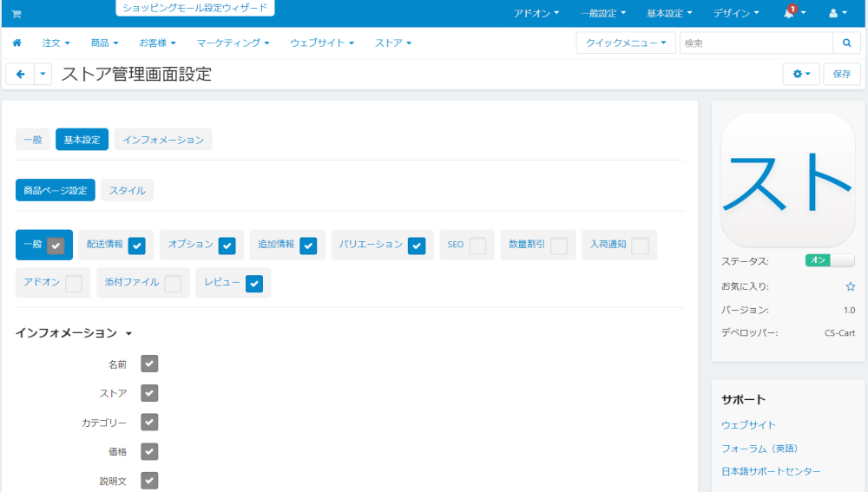Go to the home dashboard icon

tap(17, 43)
